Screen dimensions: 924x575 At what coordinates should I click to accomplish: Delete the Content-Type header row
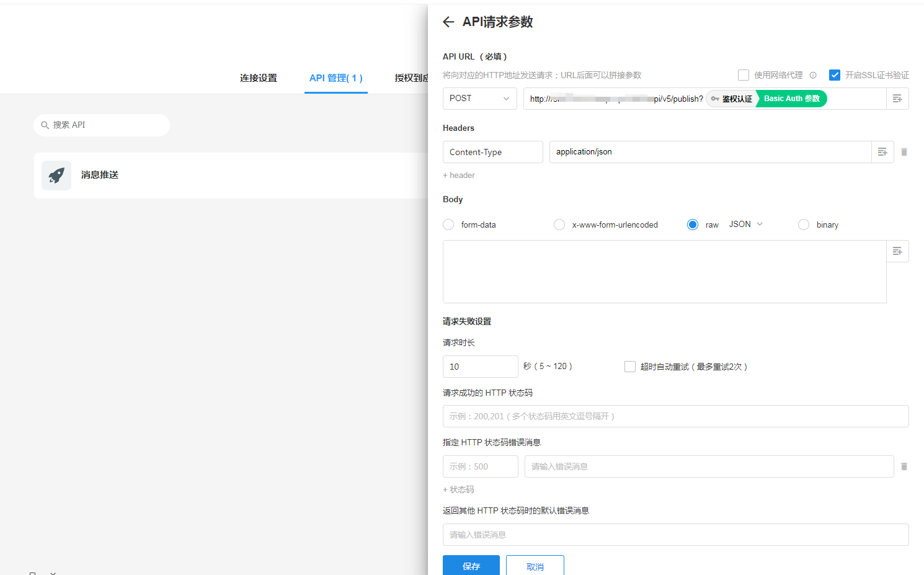click(x=904, y=152)
